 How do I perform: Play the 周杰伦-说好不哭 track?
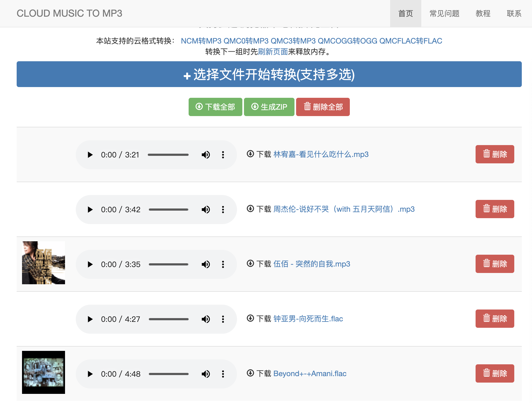point(90,210)
